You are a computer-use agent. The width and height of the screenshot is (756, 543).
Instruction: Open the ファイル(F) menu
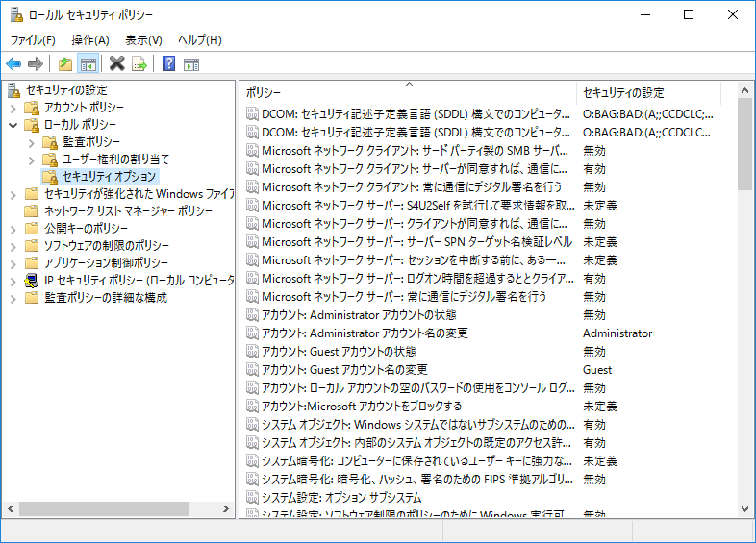coord(33,39)
